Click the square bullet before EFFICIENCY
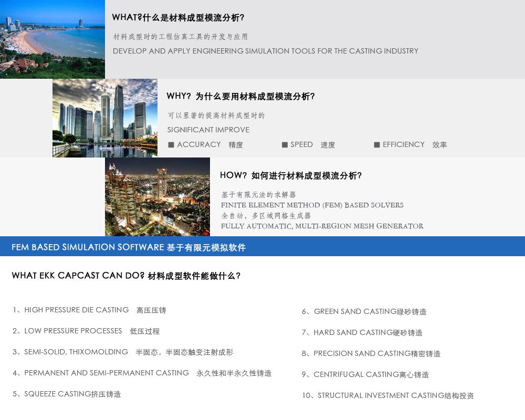The width and height of the screenshot is (525, 420). pos(376,145)
